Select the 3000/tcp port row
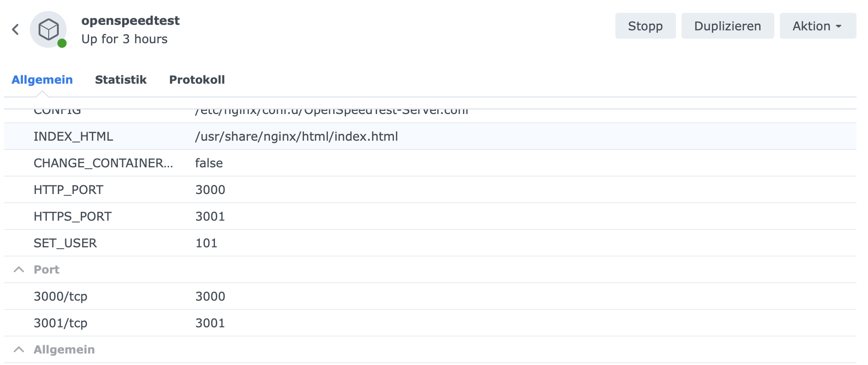Screen dimensions: 868x365 click(x=430, y=297)
